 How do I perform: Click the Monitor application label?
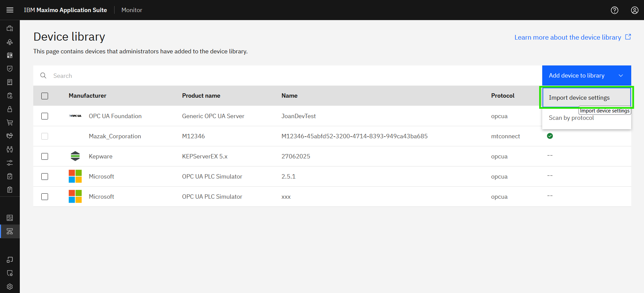(x=132, y=10)
